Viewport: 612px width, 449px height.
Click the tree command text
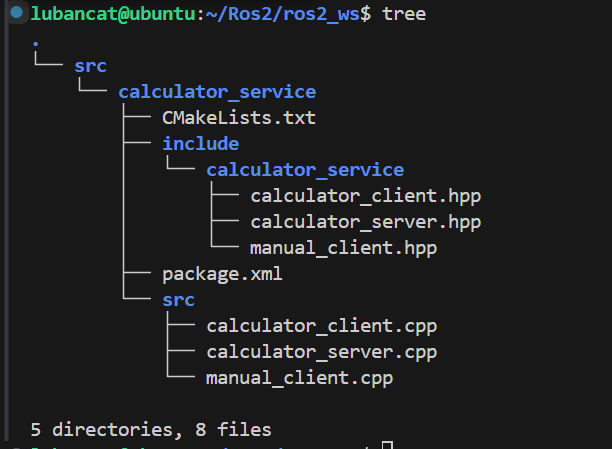click(404, 14)
